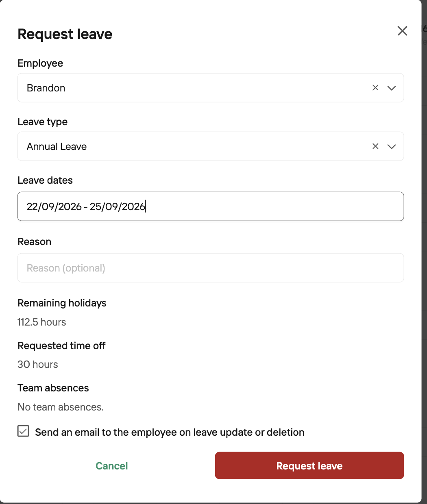427x504 pixels.
Task: Open the Employee dropdown chevron
Action: pos(392,88)
